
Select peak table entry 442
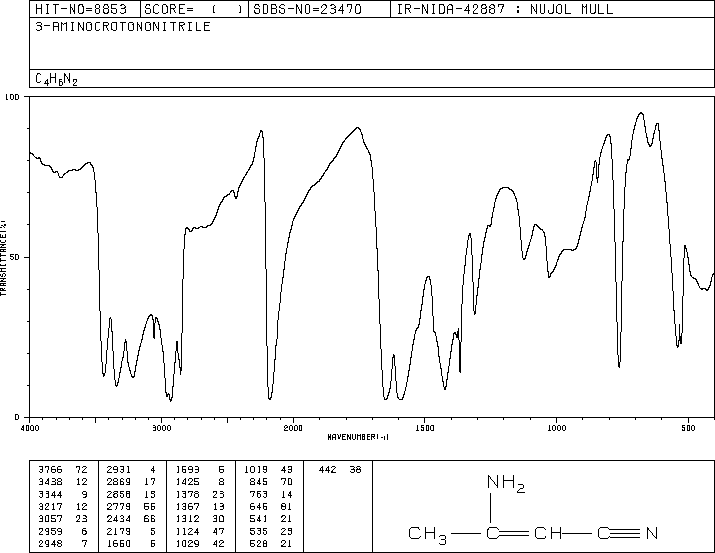(x=340, y=470)
